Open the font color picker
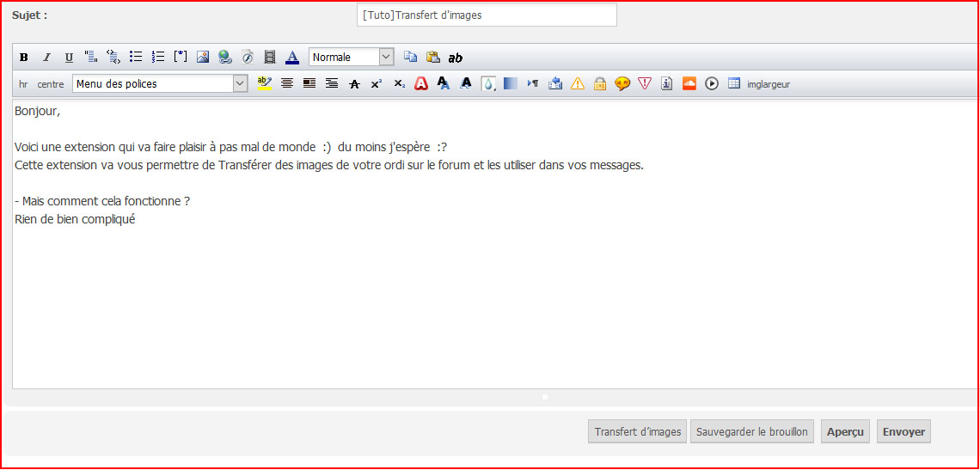The height and width of the screenshot is (470, 980). (292, 58)
